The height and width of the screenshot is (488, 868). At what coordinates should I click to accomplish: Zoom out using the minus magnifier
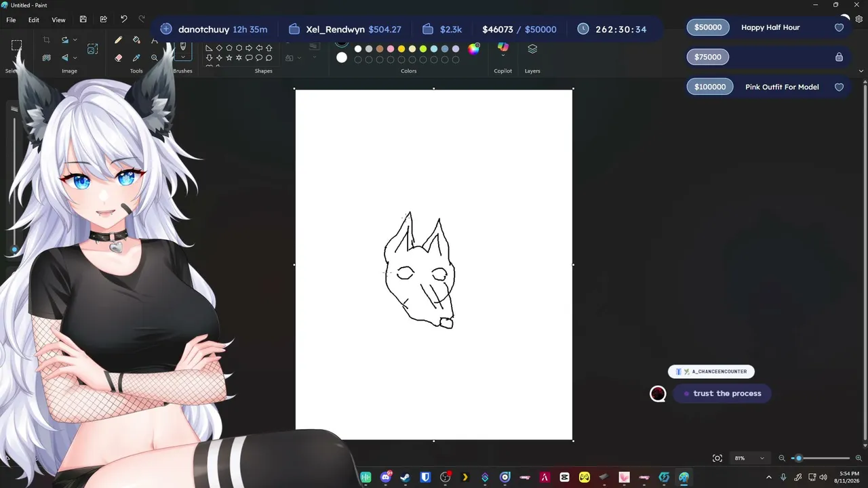click(x=782, y=458)
